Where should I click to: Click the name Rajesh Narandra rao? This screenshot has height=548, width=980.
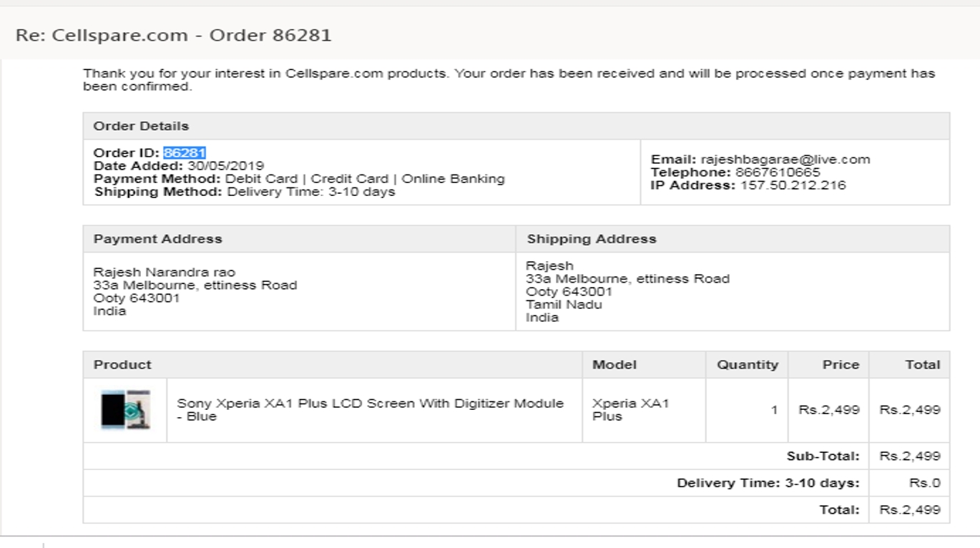point(165,273)
